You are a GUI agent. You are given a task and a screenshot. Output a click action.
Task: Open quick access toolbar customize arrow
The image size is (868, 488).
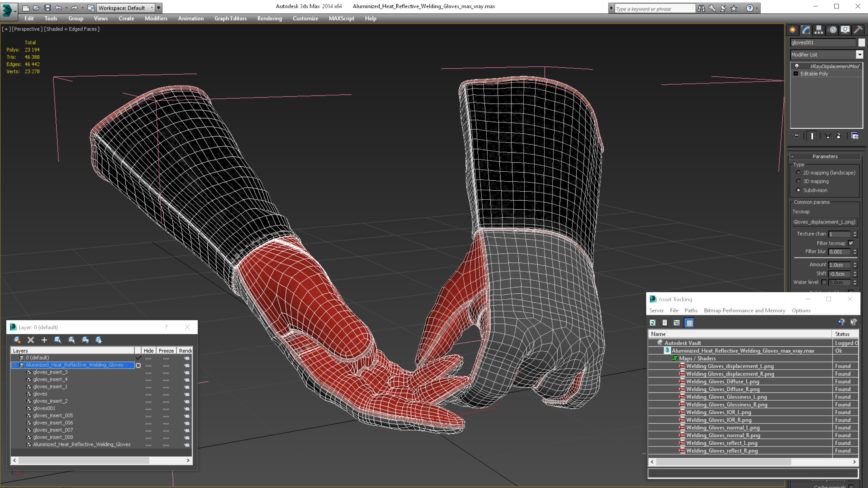tap(159, 8)
